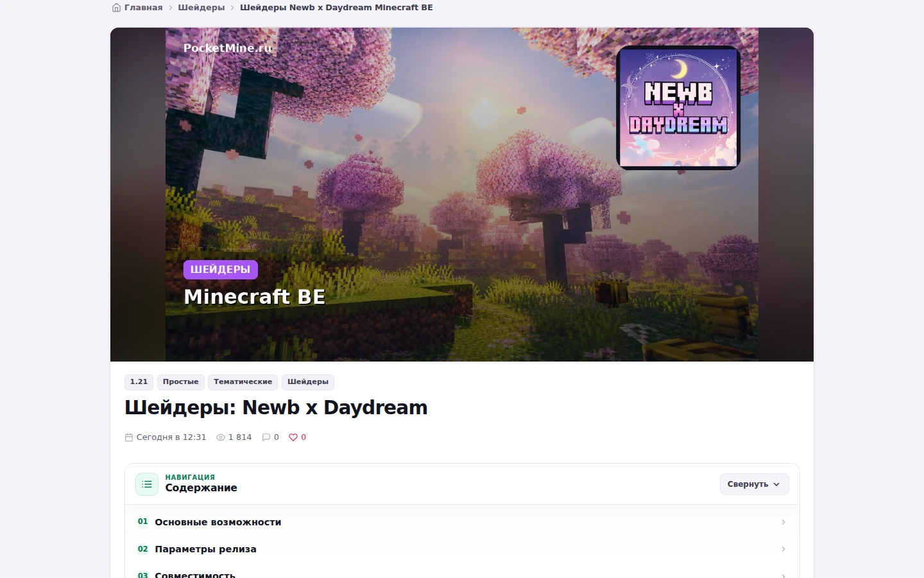
Task: Open the Шейдеры breadcrumb link
Action: (201, 8)
